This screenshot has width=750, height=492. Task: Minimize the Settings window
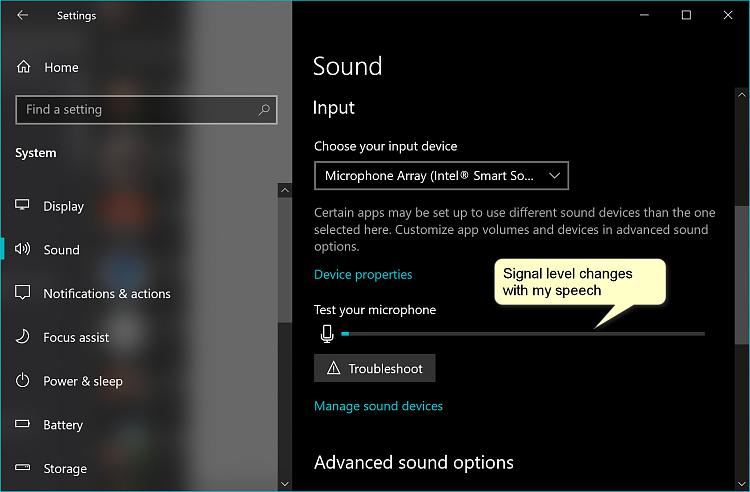644,15
